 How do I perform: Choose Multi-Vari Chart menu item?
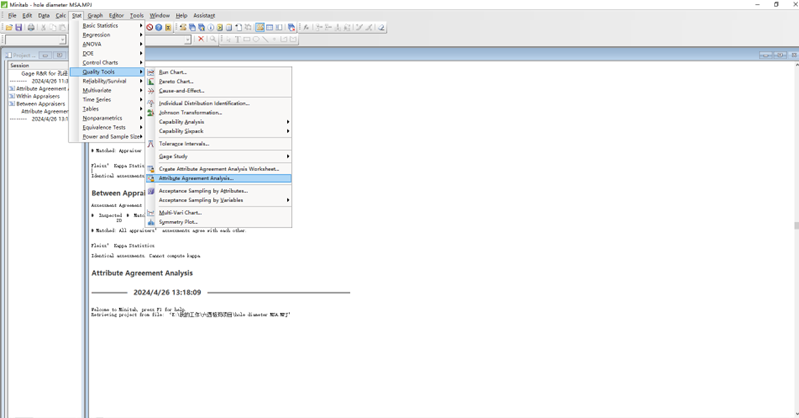219,213
